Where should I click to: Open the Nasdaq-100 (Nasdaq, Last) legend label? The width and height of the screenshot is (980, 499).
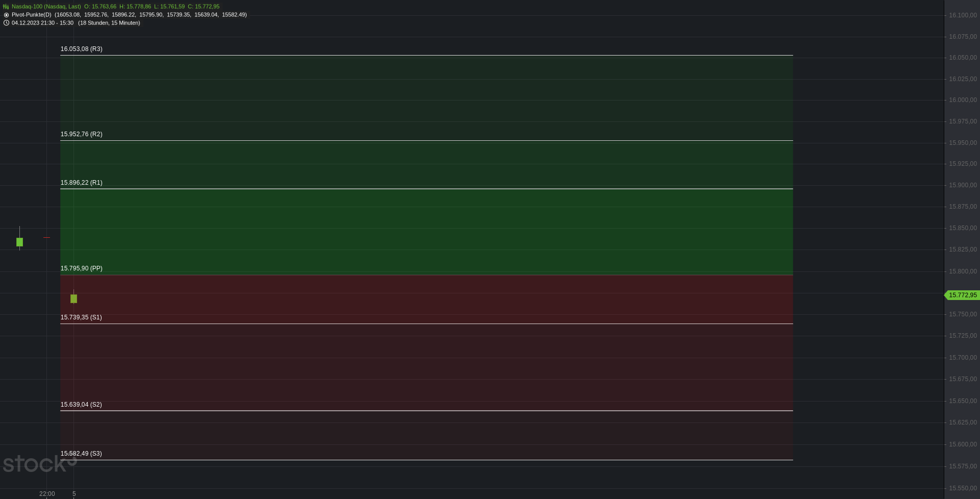tap(46, 7)
